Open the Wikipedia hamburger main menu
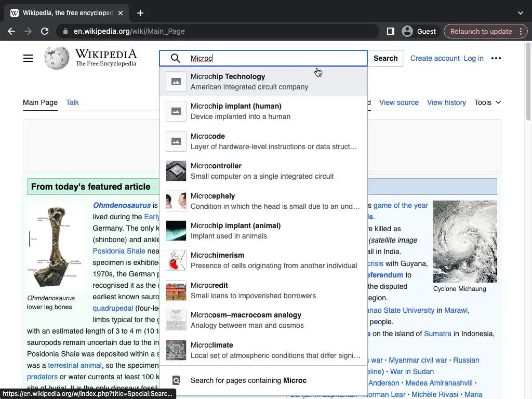Screen dimensions: 532x399 pyautogui.click(x=28, y=58)
